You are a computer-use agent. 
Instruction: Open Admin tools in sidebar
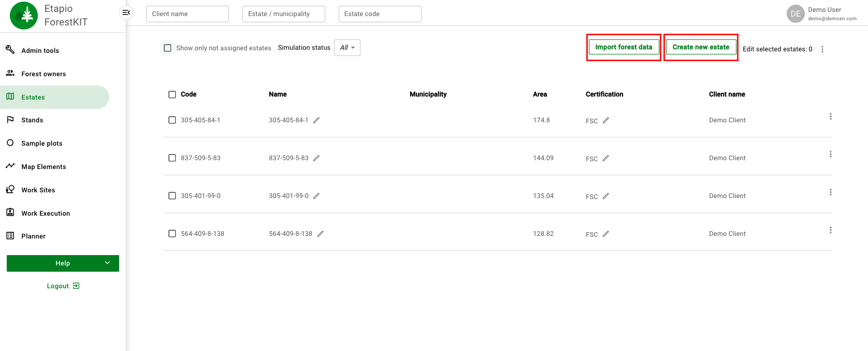pyautogui.click(x=40, y=50)
